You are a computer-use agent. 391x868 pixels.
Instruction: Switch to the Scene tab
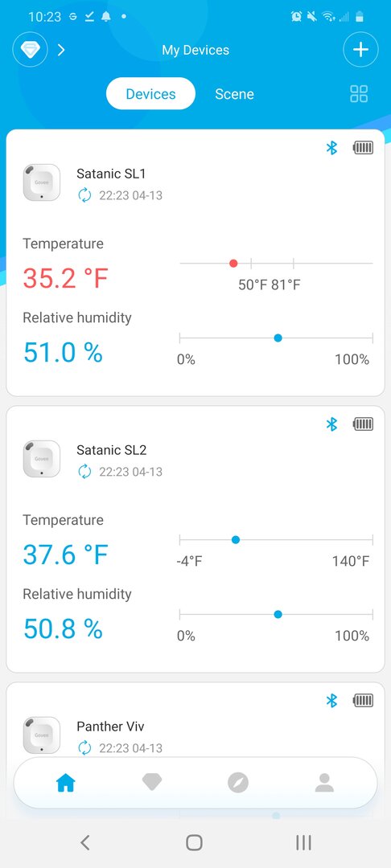click(234, 94)
